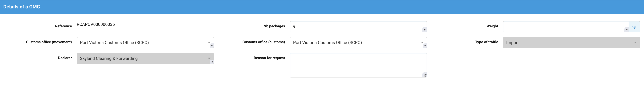Image resolution: width=644 pixels, height=88 pixels.
Task: Click the required asterisk on Nb packages
Action: tap(425, 30)
